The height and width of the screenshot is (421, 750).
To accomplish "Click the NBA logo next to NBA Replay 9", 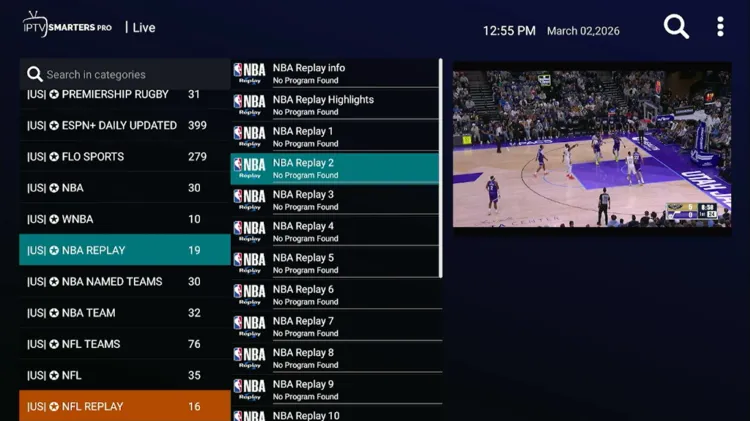I will (249, 389).
